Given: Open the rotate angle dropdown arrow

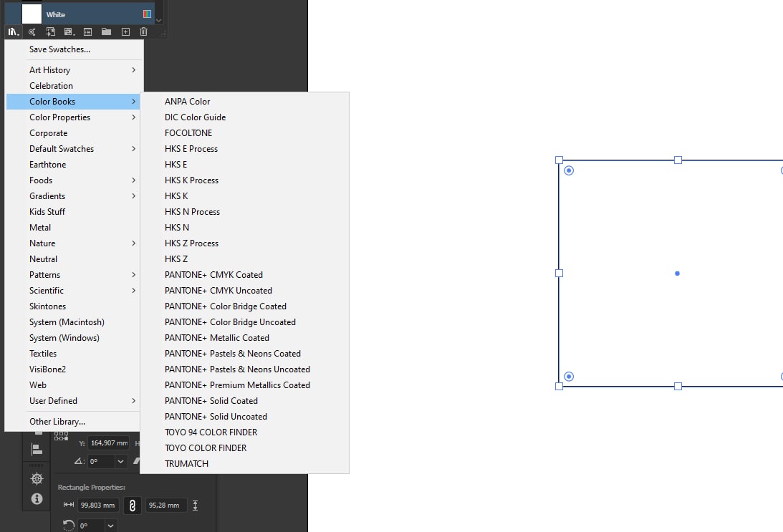Looking at the screenshot, I should tap(120, 462).
